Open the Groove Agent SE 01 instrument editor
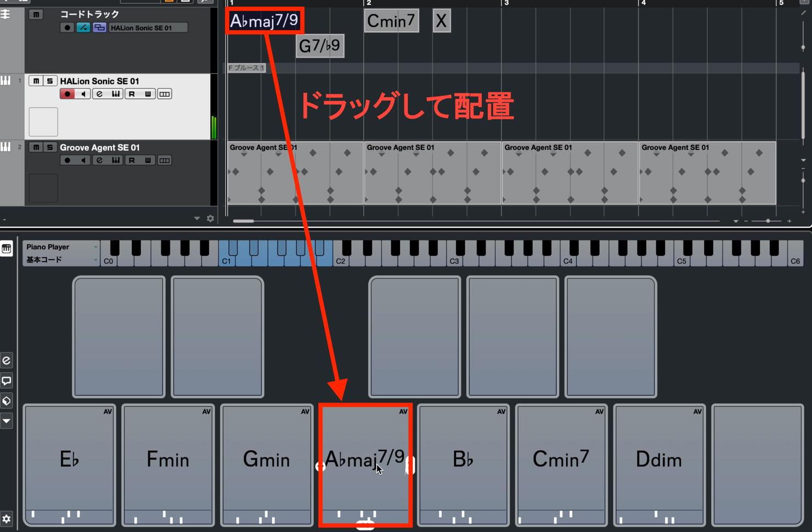The height and width of the screenshot is (532, 812). [116, 160]
